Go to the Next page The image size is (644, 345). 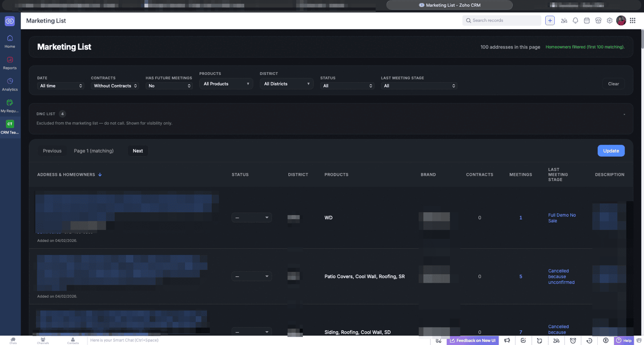138,151
